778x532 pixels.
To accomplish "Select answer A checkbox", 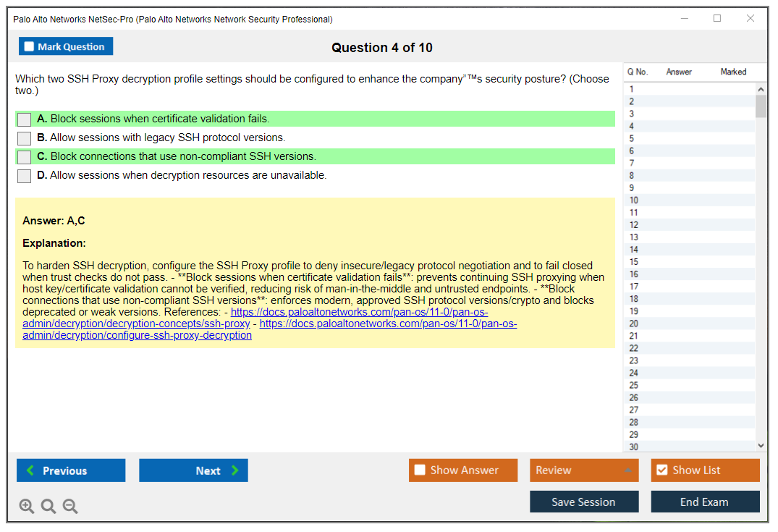I will [25, 119].
